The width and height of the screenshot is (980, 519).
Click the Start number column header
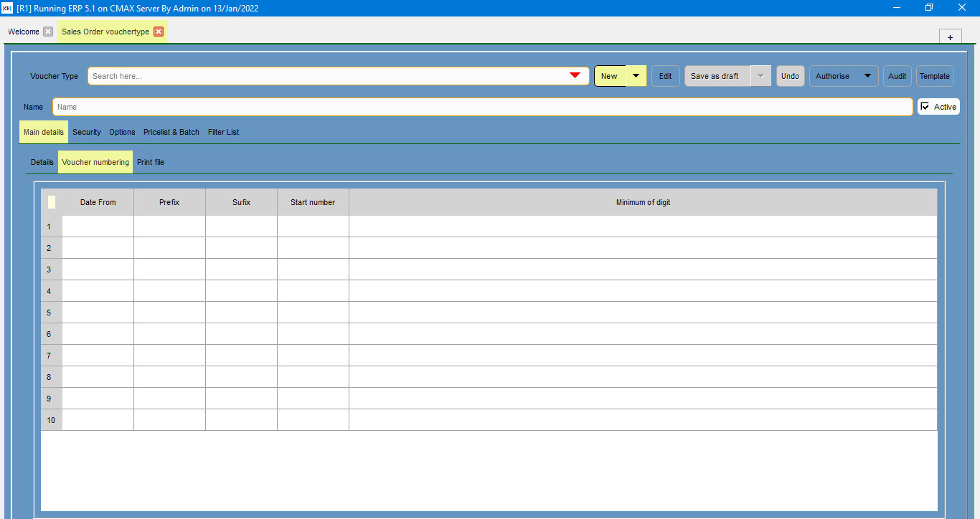click(313, 202)
